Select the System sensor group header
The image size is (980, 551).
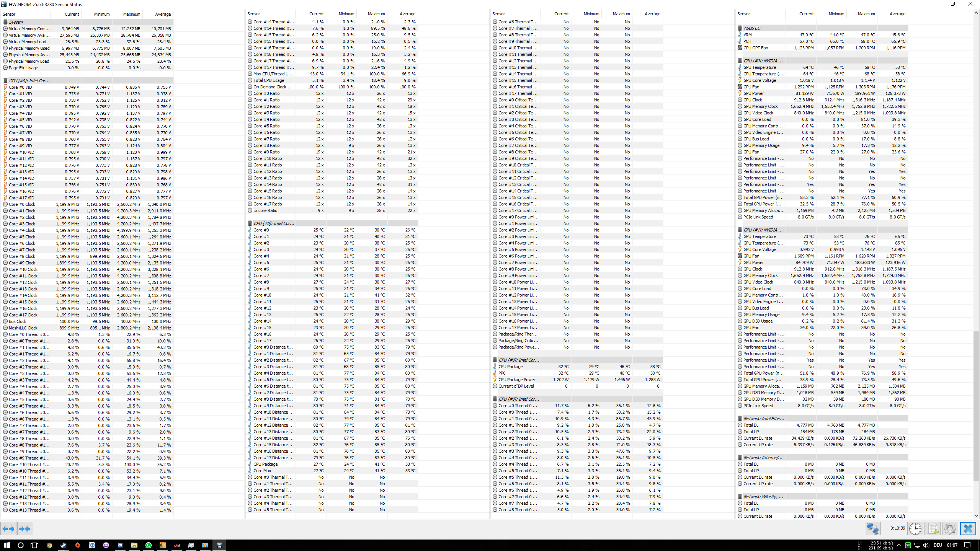(x=16, y=22)
